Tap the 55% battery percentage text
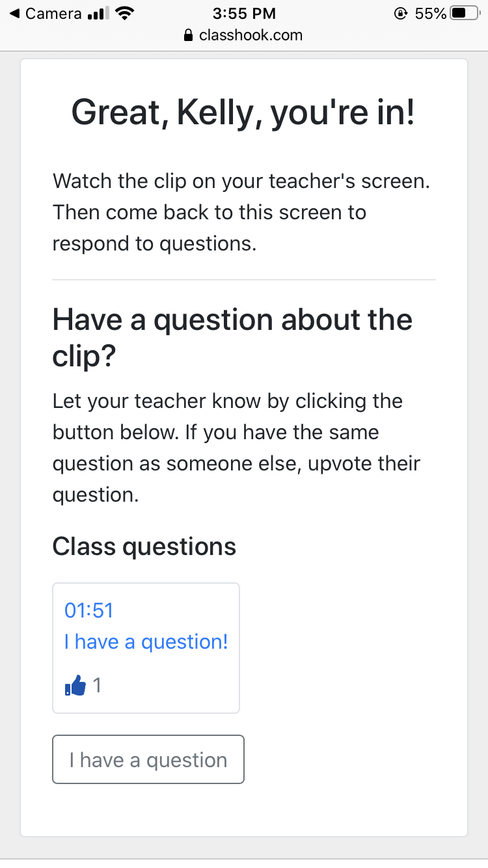 pos(430,14)
